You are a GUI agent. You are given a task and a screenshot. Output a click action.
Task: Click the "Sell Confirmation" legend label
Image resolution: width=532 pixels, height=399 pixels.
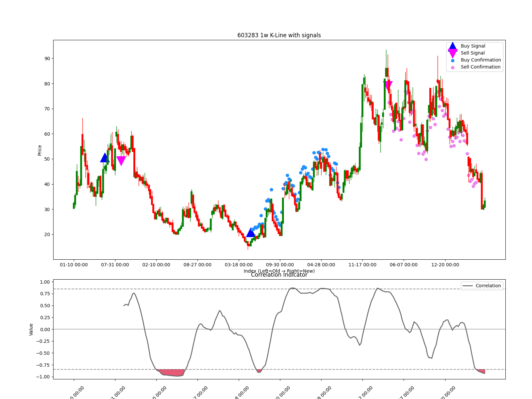480,67
